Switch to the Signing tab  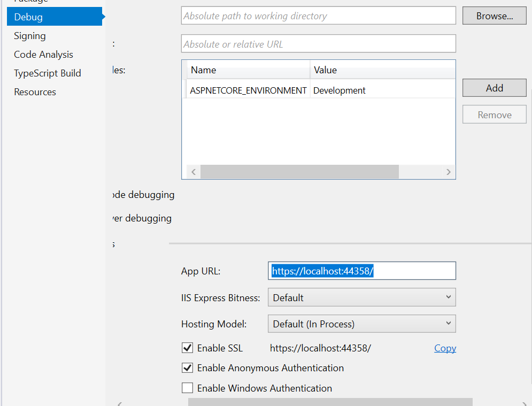coord(30,36)
